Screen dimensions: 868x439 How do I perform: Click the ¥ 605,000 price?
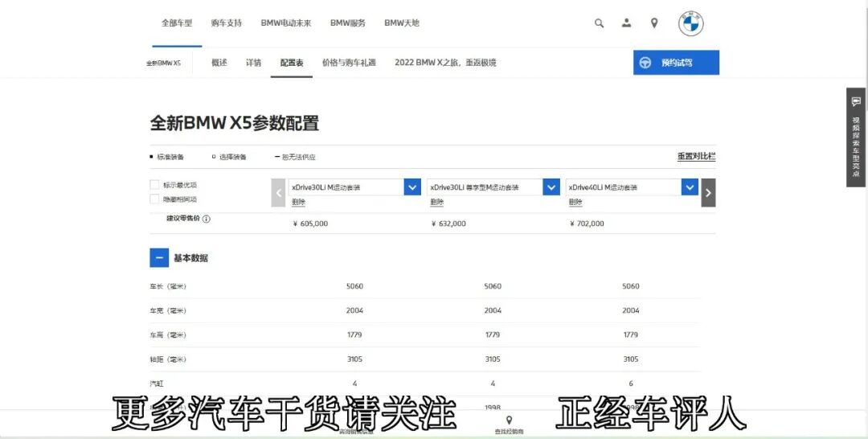(x=310, y=224)
